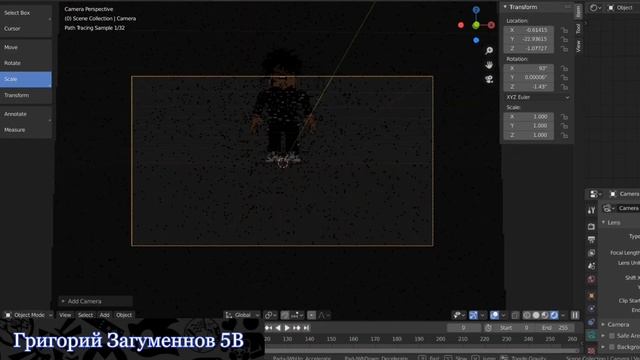Screen dimensions: 640x360
Task: Lock Location Y with padlock icon
Action: pyautogui.click(x=564, y=40)
